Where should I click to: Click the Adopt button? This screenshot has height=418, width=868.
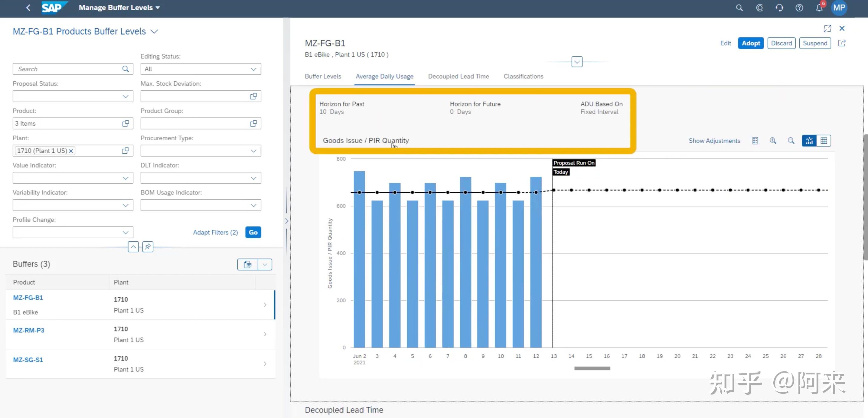(750, 43)
